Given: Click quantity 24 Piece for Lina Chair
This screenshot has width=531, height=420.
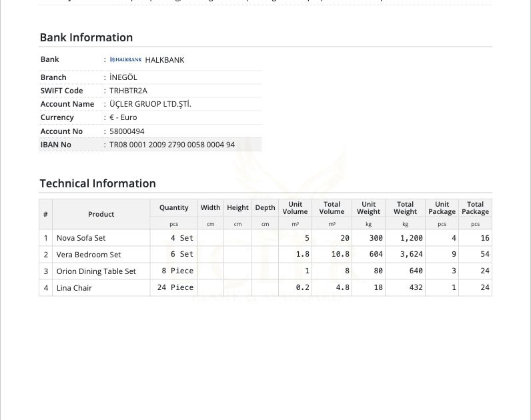Looking at the screenshot, I should pos(175,287).
